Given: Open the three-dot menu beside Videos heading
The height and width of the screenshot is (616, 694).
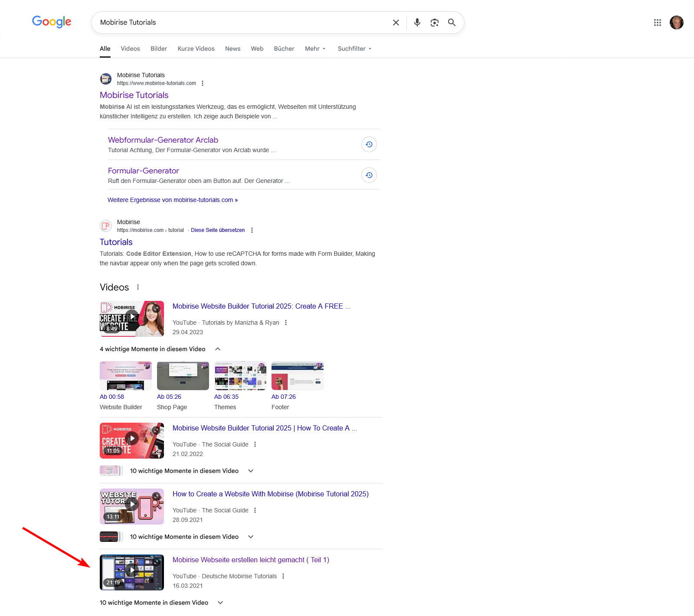Looking at the screenshot, I should click(138, 287).
